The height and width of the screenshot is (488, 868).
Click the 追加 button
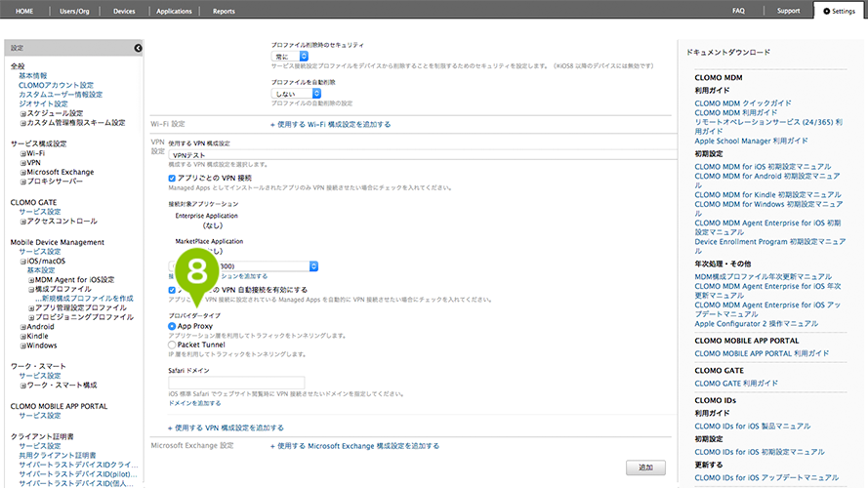[645, 468]
